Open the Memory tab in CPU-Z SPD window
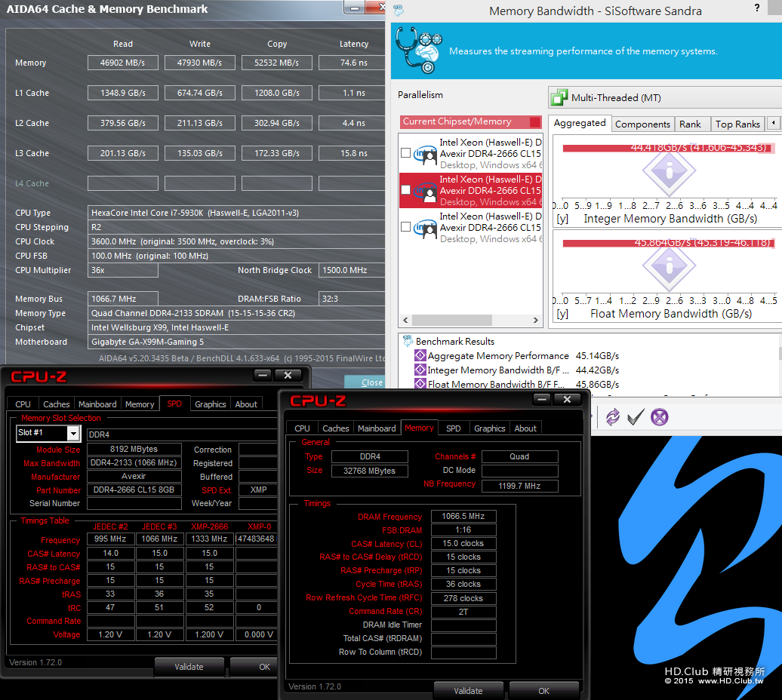Image resolution: width=782 pixels, height=700 pixels. 140,404
